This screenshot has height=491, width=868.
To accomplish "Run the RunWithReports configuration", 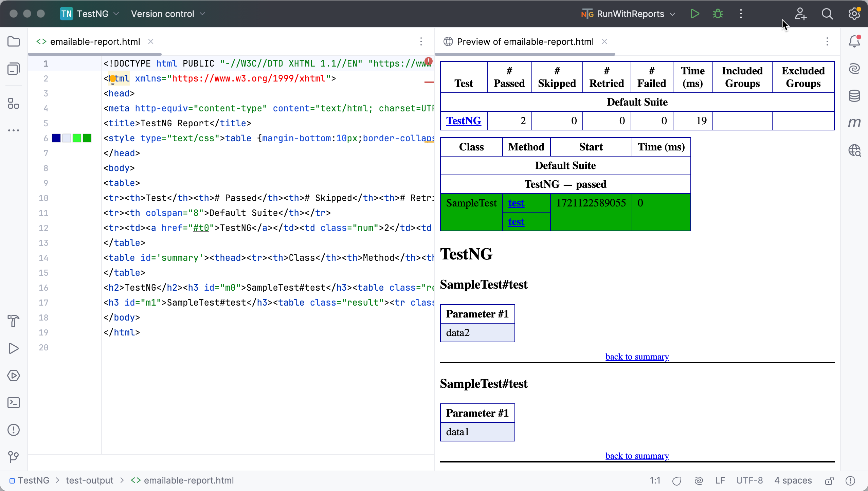I will click(695, 14).
